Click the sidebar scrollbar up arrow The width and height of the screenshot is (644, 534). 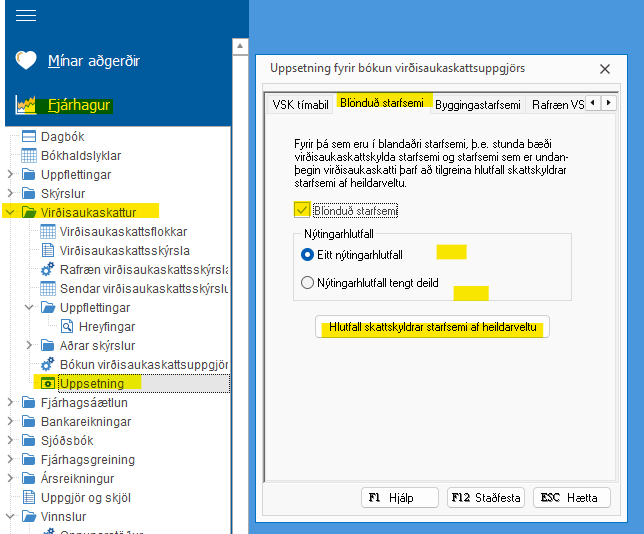pyautogui.click(x=239, y=46)
